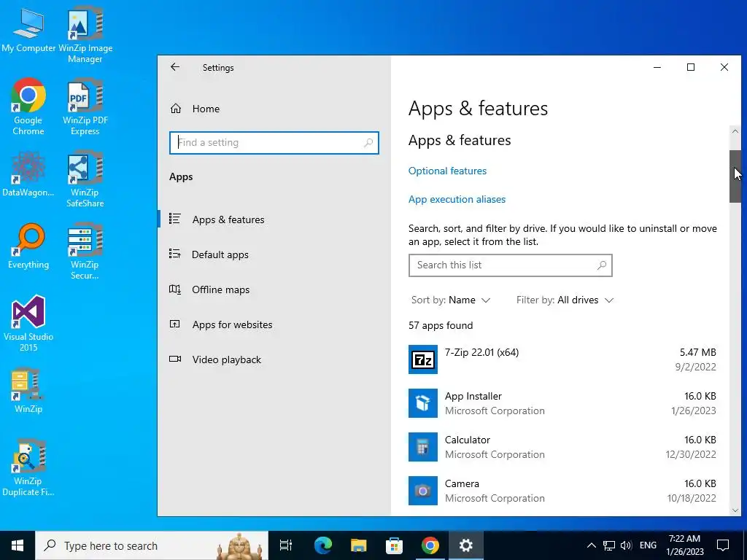
Task: Select My Computer desktop icon
Action: [28, 30]
